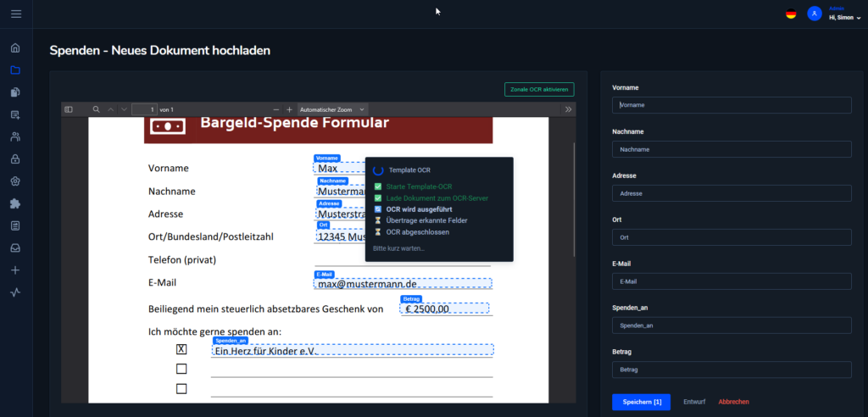Click the Template OCR loading spinner
The height and width of the screenshot is (417, 868).
378,170
